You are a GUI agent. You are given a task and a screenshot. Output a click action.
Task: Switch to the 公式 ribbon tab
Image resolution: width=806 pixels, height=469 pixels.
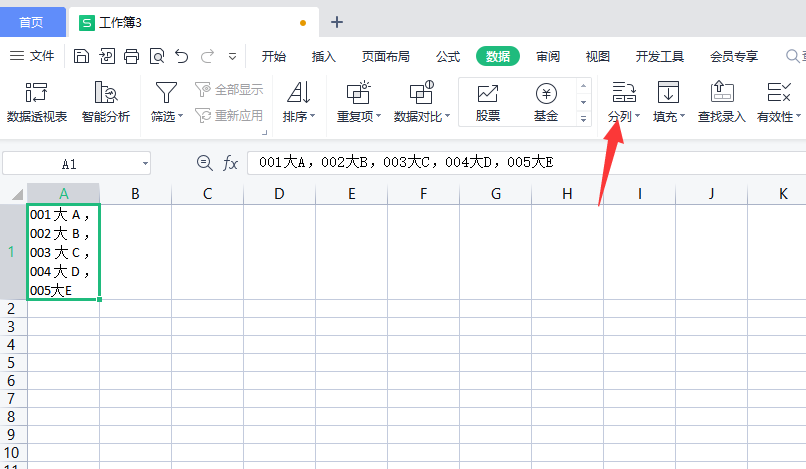(448, 56)
